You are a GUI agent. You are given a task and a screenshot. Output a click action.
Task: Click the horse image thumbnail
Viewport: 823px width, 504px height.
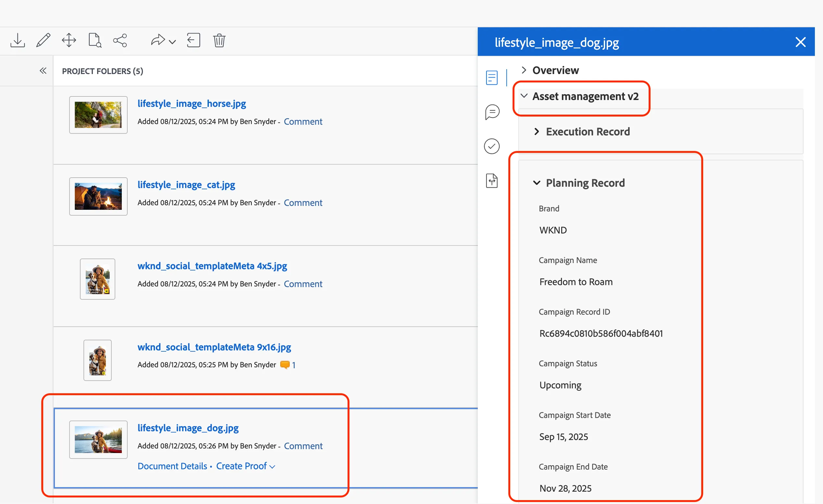click(x=98, y=115)
